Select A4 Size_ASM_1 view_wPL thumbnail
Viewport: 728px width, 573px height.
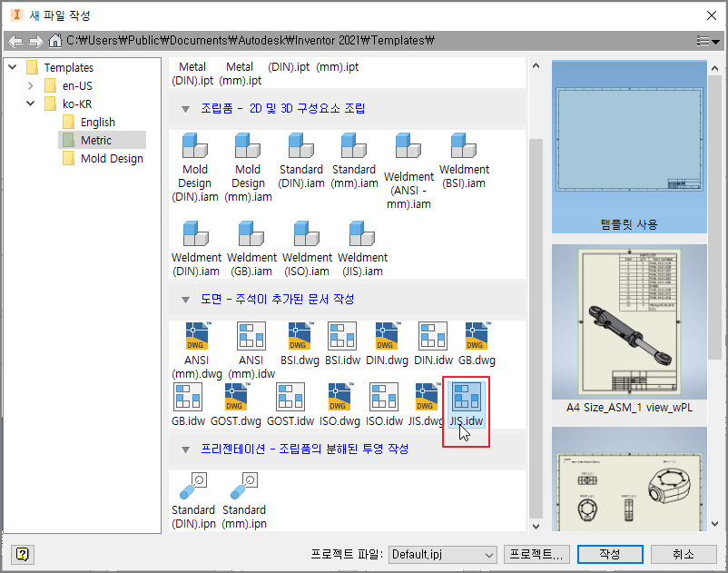pos(629,331)
